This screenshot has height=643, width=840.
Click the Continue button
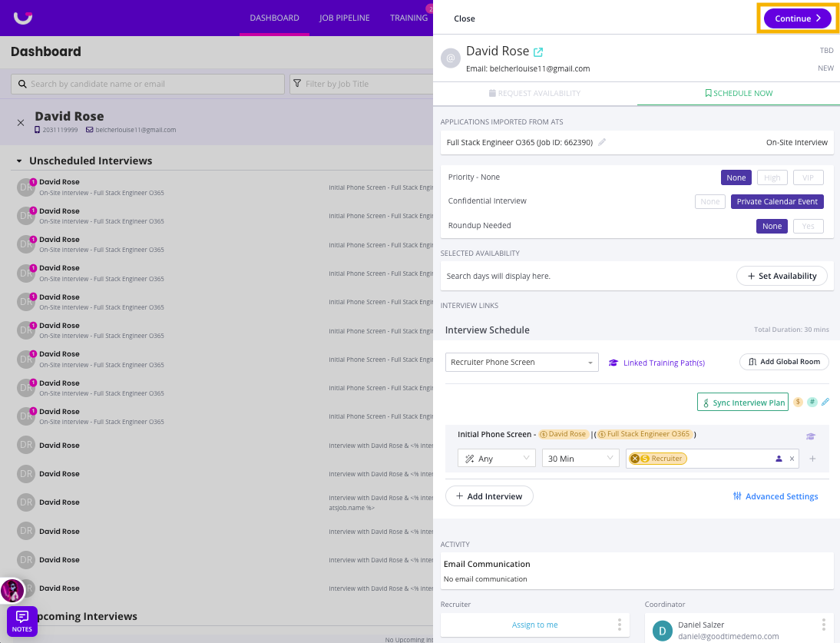[x=797, y=18]
